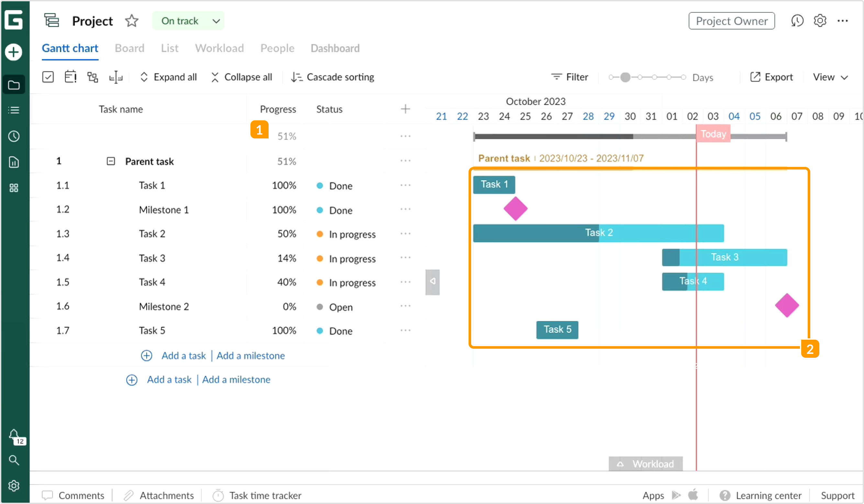Star the Project as favorite
864x504 pixels.
[132, 21]
